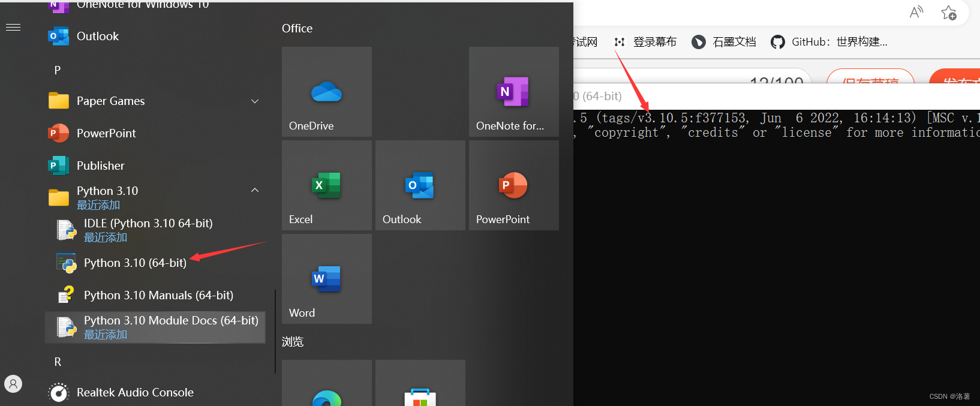Viewport: 980px width, 406px height.
Task: Open the Word tile
Action: click(327, 279)
